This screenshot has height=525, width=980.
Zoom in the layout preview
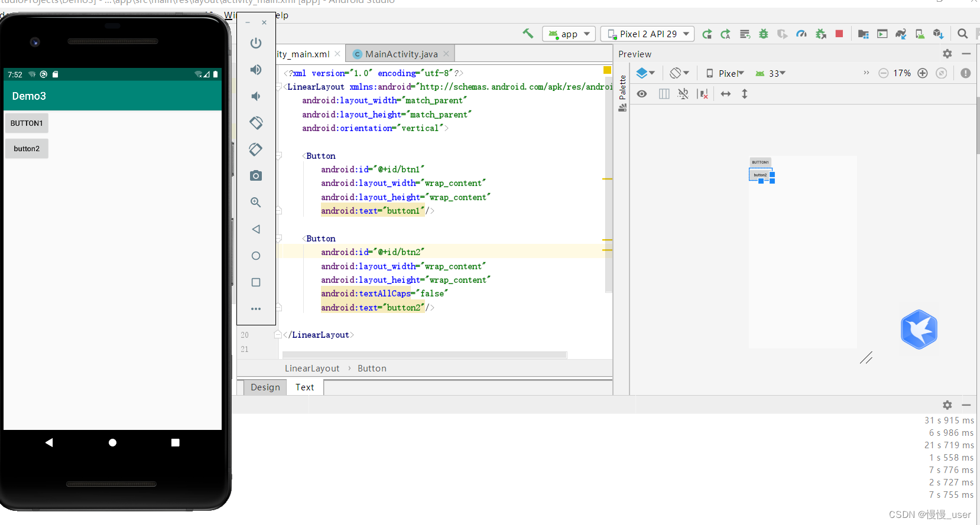pyautogui.click(x=923, y=73)
